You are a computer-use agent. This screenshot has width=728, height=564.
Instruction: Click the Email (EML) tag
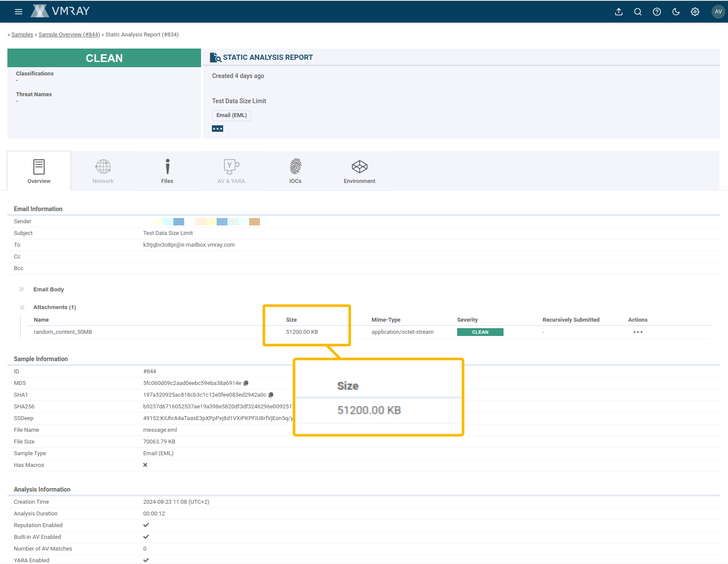coord(231,115)
